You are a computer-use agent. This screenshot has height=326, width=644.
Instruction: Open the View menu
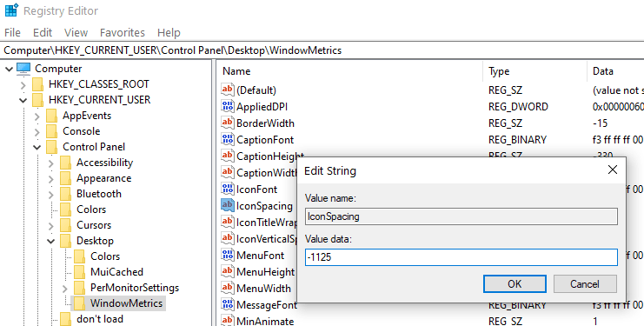[76, 32]
